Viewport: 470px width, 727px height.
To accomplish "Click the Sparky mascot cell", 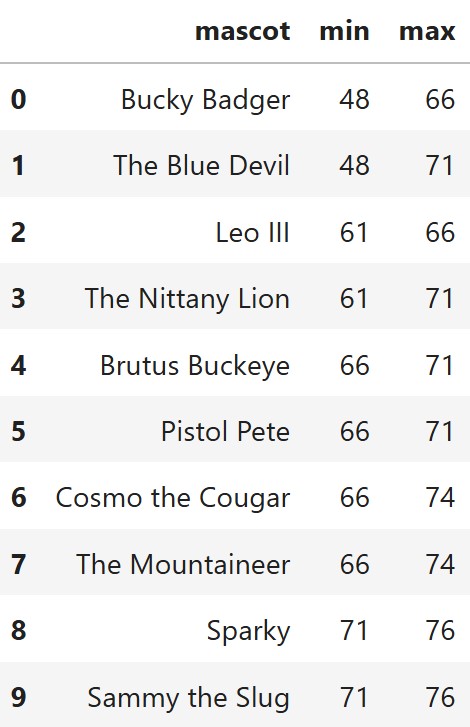I will (248, 631).
